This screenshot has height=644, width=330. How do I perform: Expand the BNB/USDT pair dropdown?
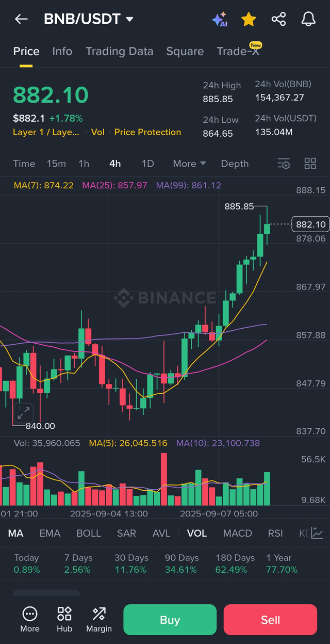(x=89, y=19)
